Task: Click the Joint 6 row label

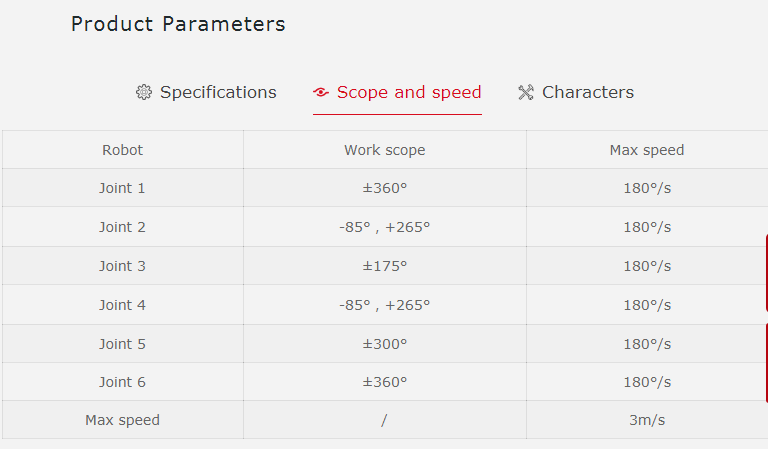Action: click(122, 382)
